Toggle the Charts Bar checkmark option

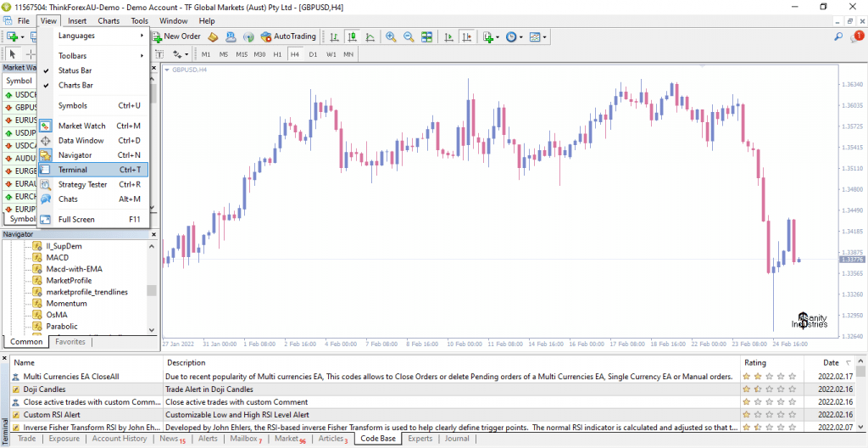[75, 85]
